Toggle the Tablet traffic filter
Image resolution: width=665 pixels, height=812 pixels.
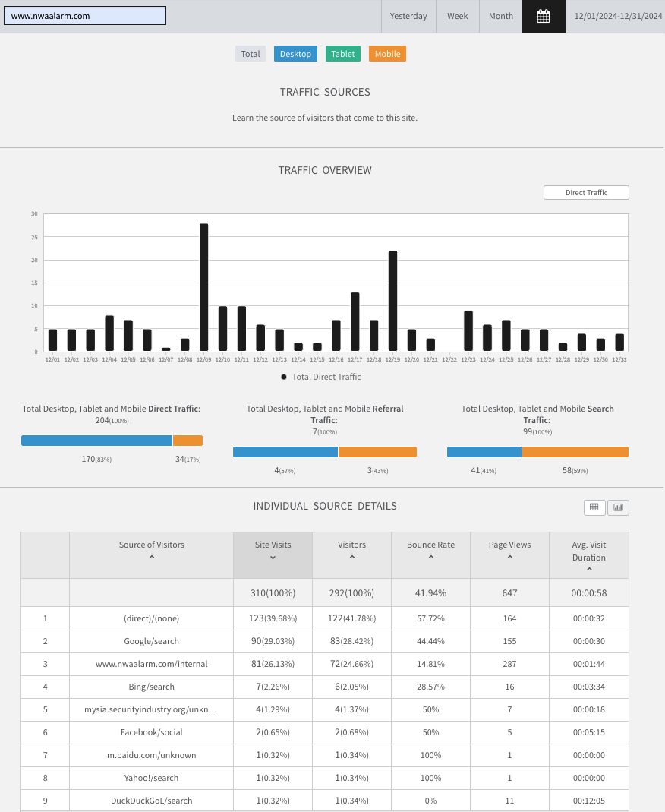(x=343, y=54)
